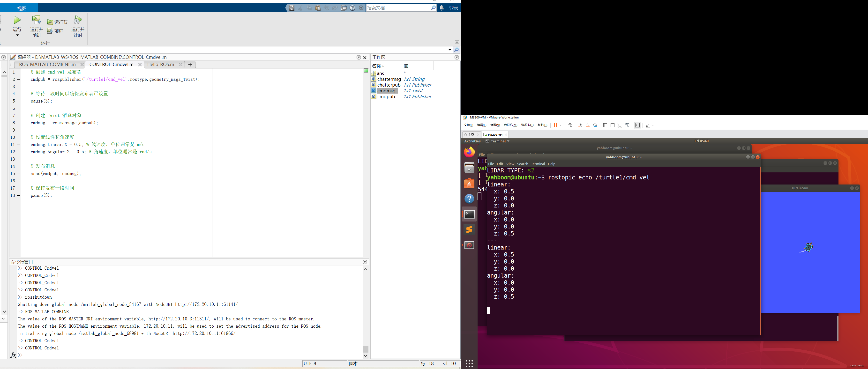Image resolution: width=868 pixels, height=369 pixels.
Task: Toggle VMware full screen view icon
Action: (620, 125)
